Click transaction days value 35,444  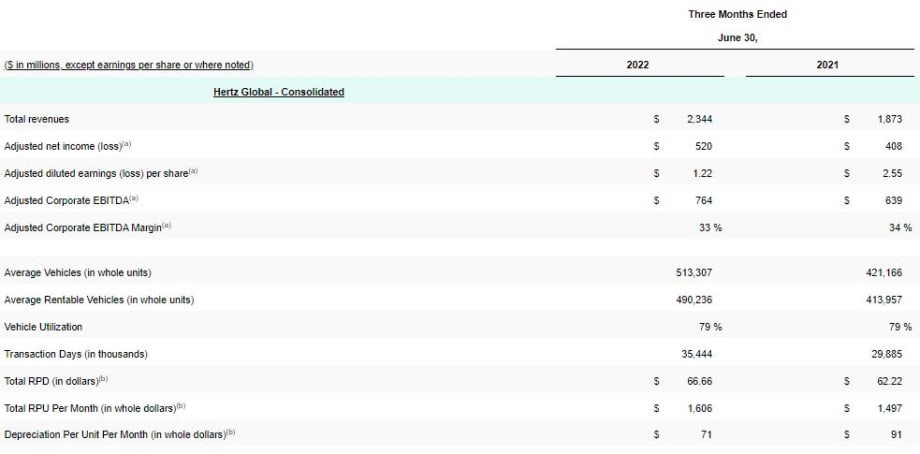pyautogui.click(x=697, y=354)
